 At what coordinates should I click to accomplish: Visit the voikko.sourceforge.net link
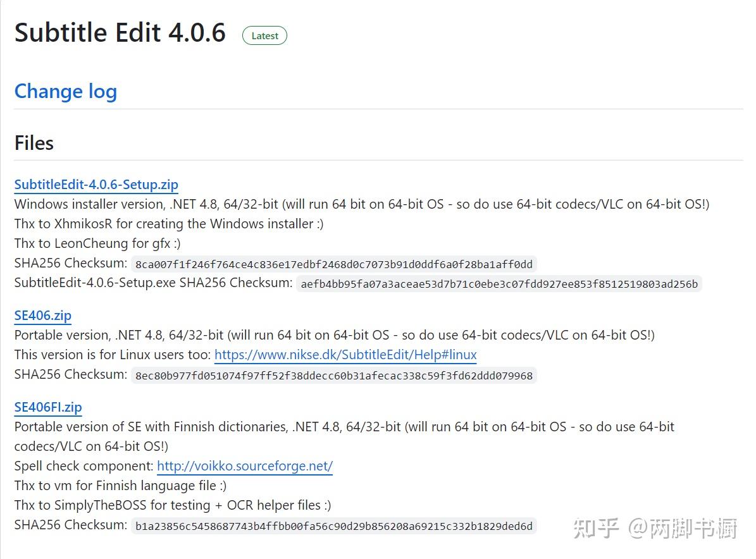[x=245, y=466]
